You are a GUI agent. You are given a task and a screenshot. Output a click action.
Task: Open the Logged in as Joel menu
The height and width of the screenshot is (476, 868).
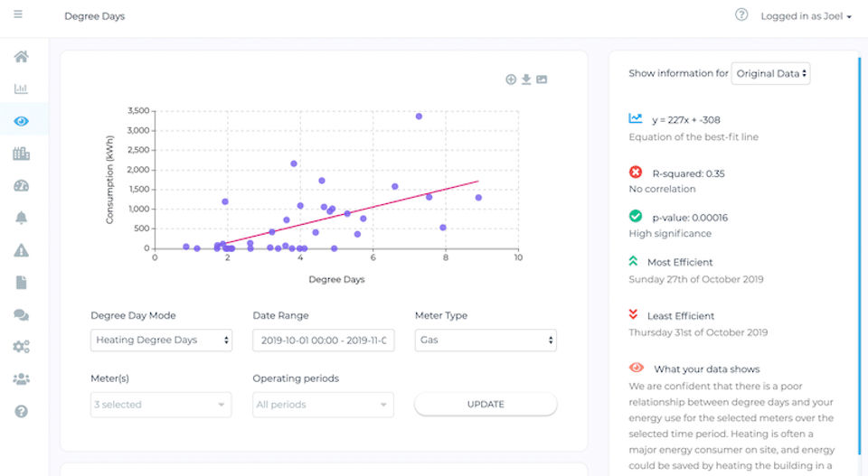pyautogui.click(x=806, y=16)
